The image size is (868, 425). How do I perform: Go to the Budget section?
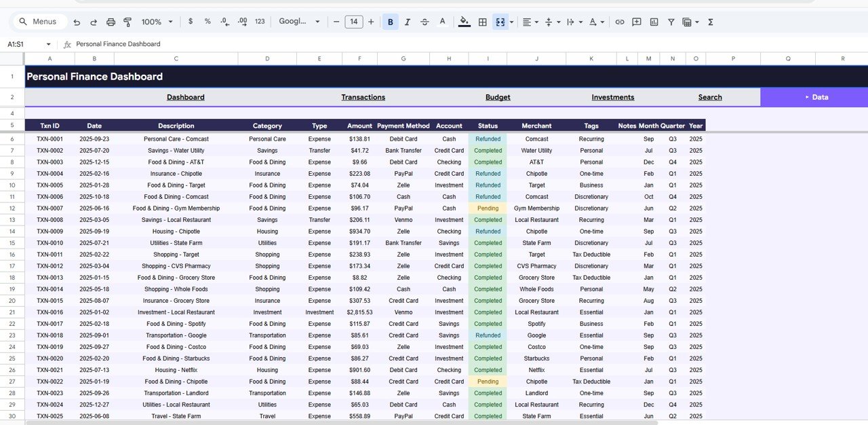point(498,97)
